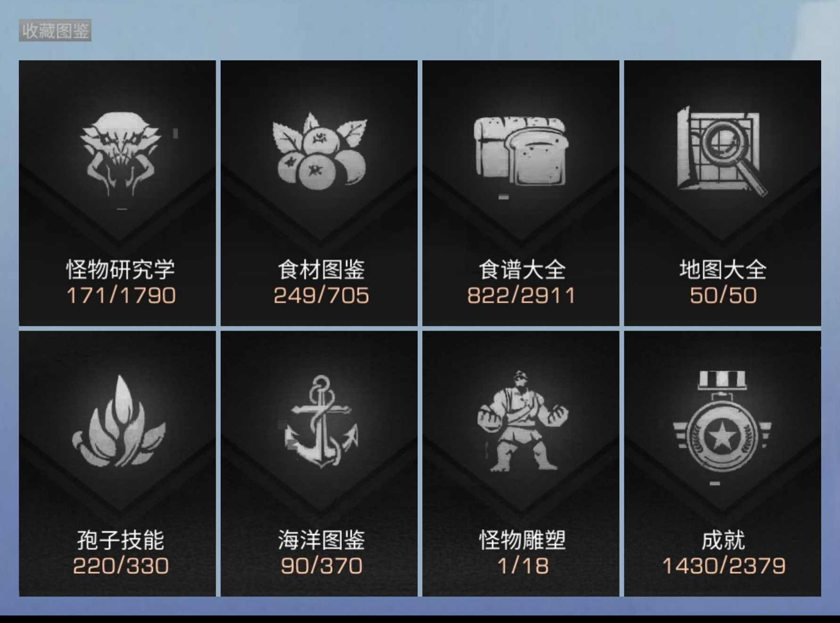Open the 食谱大全 label

[522, 269]
